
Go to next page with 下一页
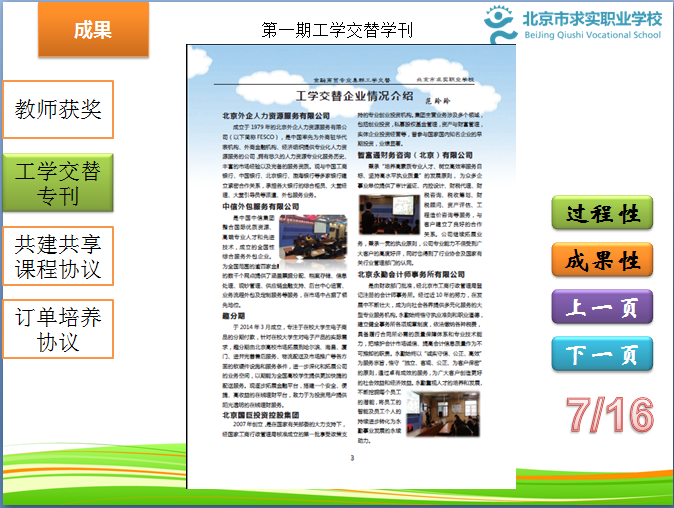click(602, 354)
